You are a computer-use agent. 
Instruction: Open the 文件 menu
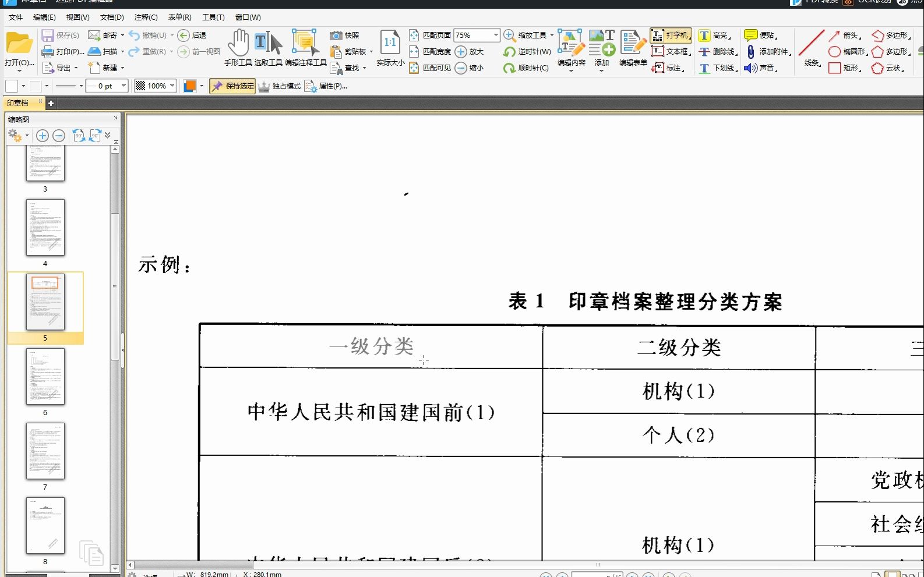click(16, 17)
